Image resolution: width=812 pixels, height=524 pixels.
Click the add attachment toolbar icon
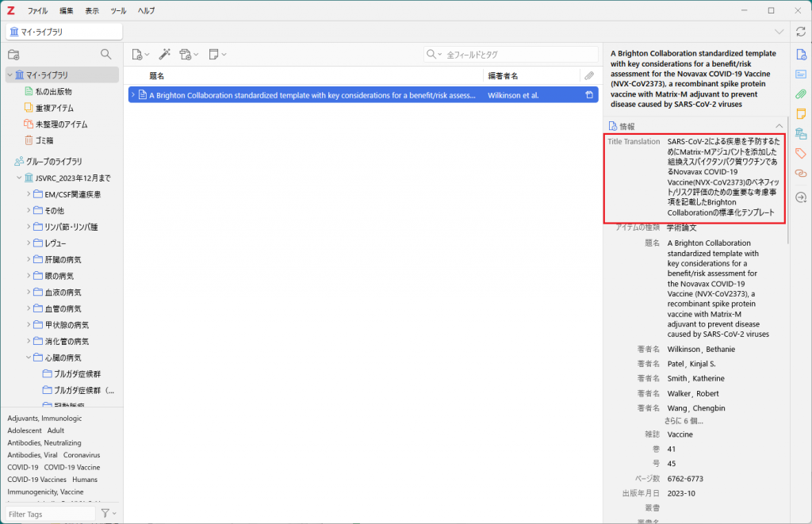189,55
